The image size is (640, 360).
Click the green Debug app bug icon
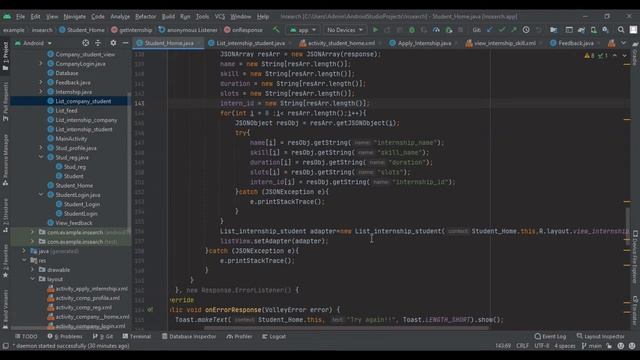coord(412,30)
